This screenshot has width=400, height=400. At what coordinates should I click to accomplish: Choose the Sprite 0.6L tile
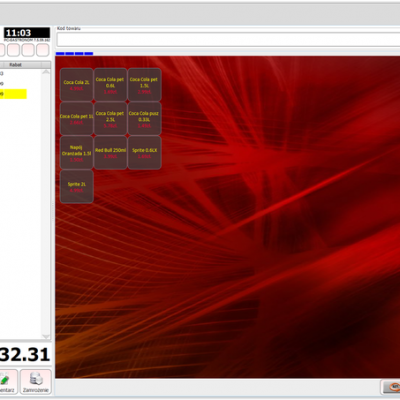[144, 153]
